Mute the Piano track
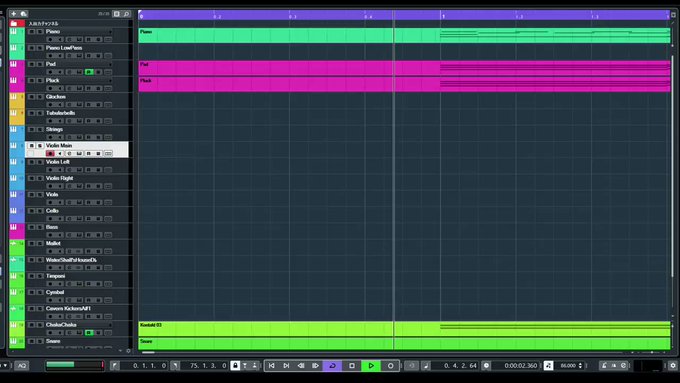Screen dimensions: 680x383 pyautogui.click(x=31, y=32)
